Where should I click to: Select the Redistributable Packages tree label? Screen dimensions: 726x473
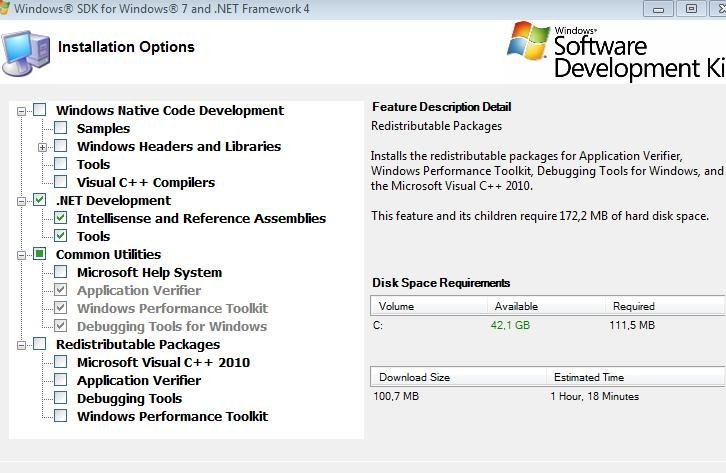pos(138,344)
